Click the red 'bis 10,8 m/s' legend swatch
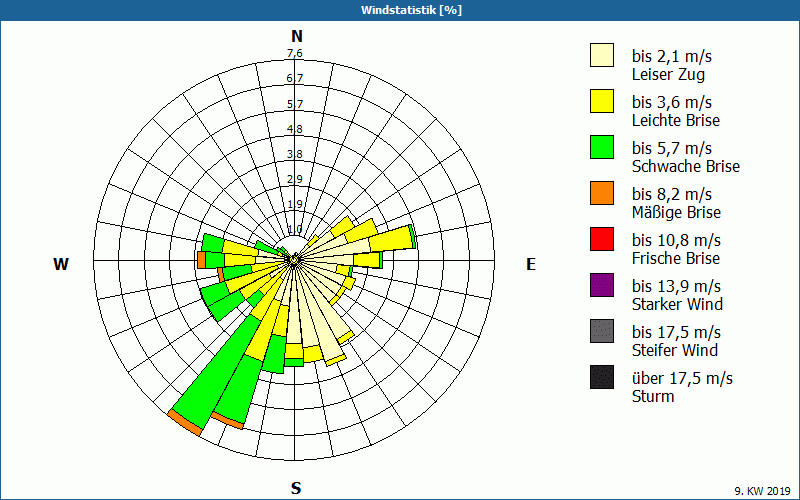The height and width of the screenshot is (500, 800). point(602,239)
